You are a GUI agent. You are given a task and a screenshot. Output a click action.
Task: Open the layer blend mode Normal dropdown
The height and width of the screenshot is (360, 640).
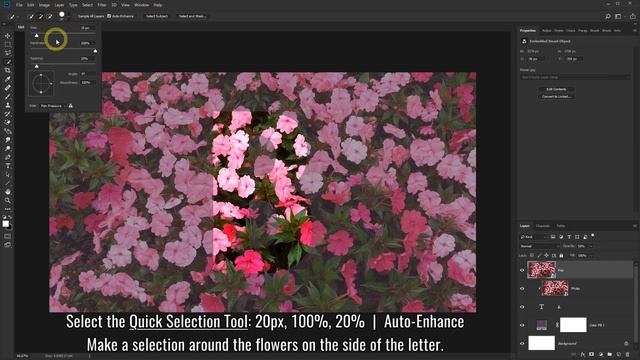pyautogui.click(x=539, y=246)
